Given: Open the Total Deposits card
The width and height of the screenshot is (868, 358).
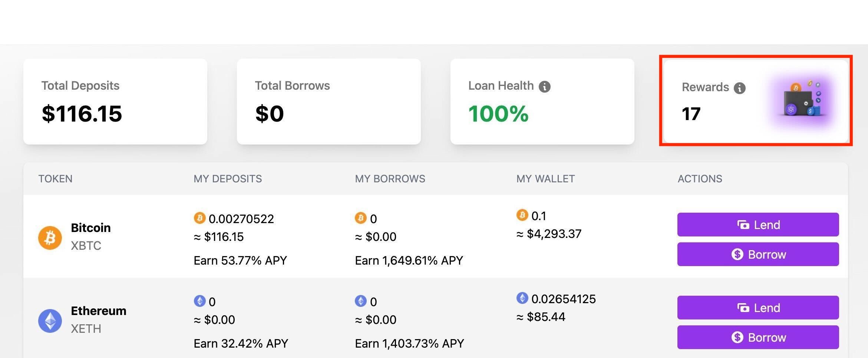Looking at the screenshot, I should pos(115,102).
